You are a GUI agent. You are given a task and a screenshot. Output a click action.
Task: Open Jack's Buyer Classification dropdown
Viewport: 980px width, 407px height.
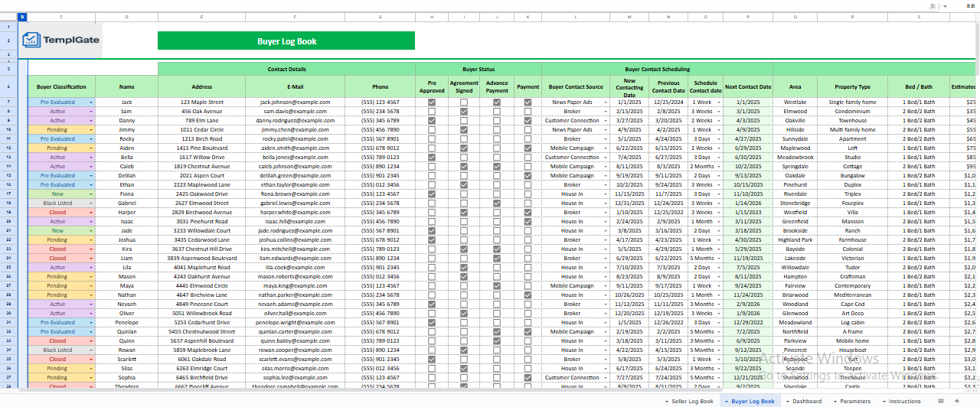[x=91, y=102]
